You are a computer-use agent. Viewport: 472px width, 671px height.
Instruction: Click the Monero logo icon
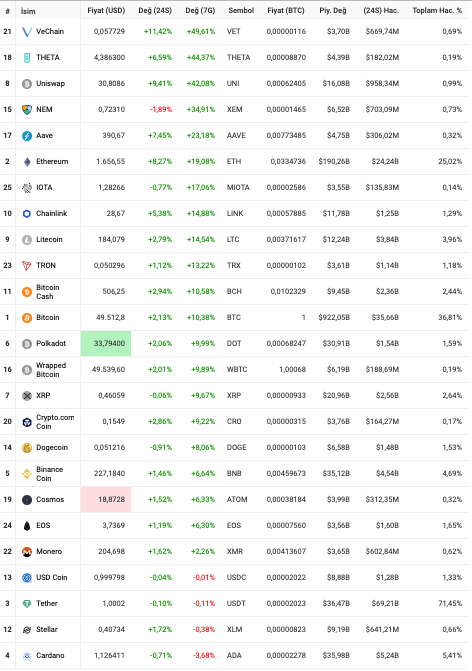27,552
